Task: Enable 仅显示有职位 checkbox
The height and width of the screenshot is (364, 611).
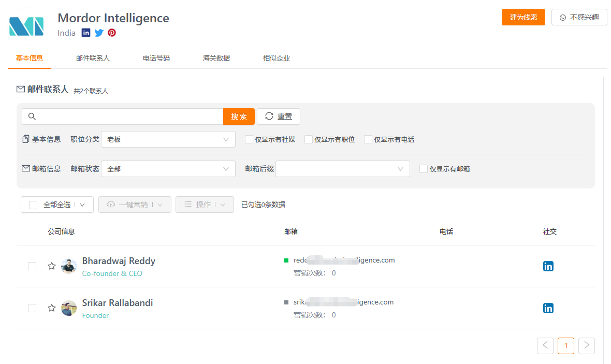Action: click(x=309, y=139)
